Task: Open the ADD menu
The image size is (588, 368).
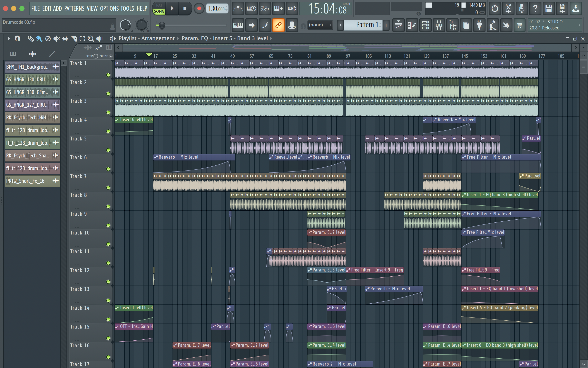Action: click(57, 9)
